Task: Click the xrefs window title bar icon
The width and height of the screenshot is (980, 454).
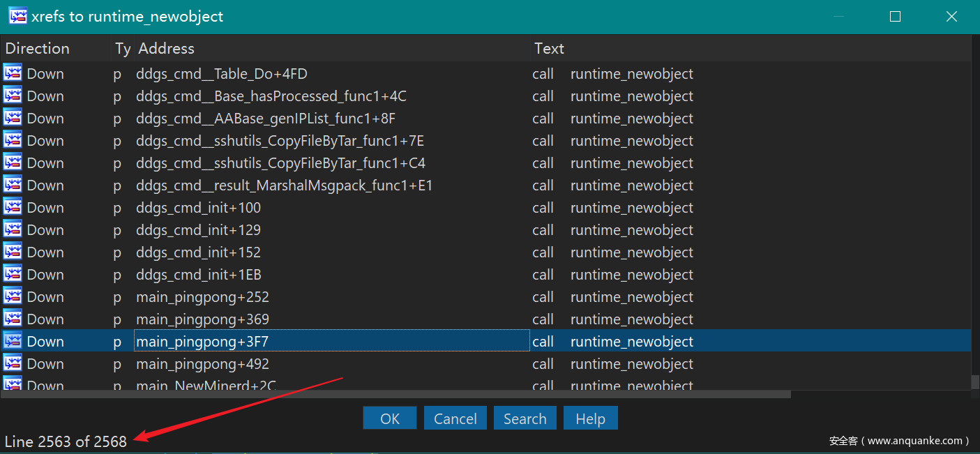Action: pyautogui.click(x=17, y=16)
